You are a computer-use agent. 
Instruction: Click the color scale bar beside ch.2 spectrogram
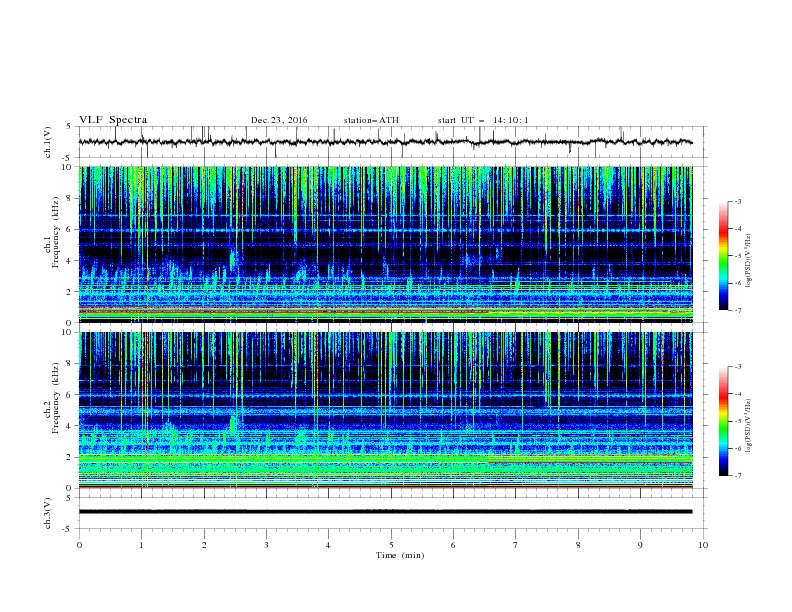(723, 421)
